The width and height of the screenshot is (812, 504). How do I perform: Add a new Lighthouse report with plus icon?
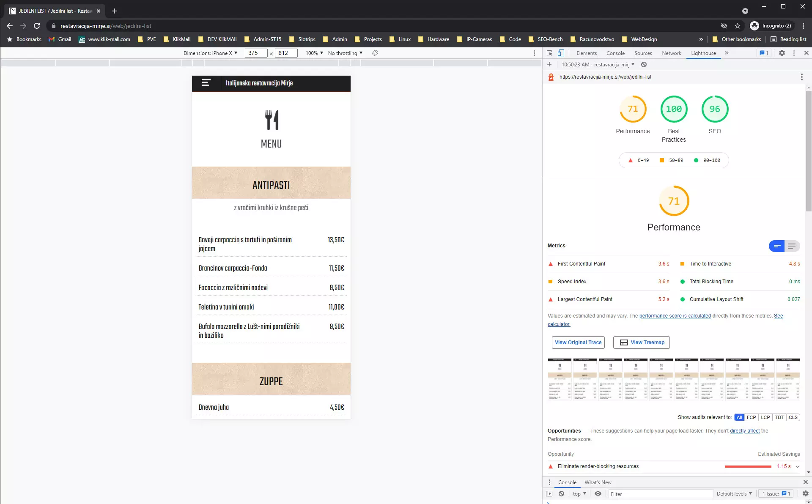point(549,65)
